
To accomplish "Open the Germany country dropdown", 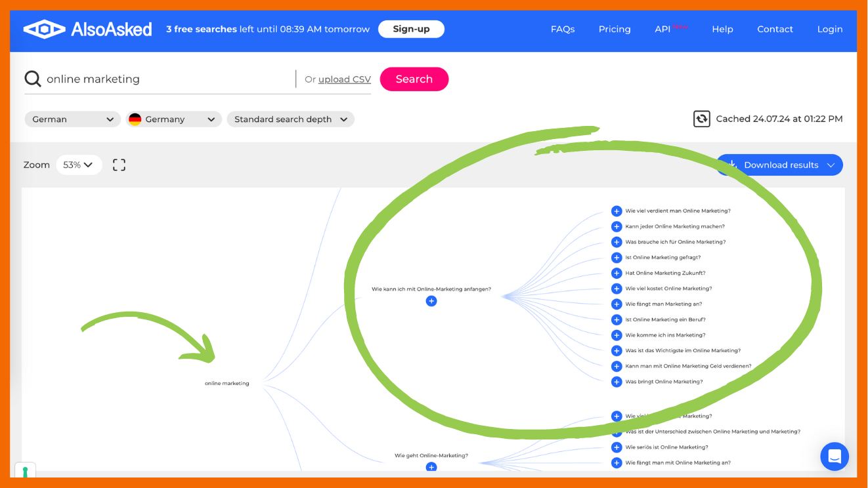I will click(173, 119).
